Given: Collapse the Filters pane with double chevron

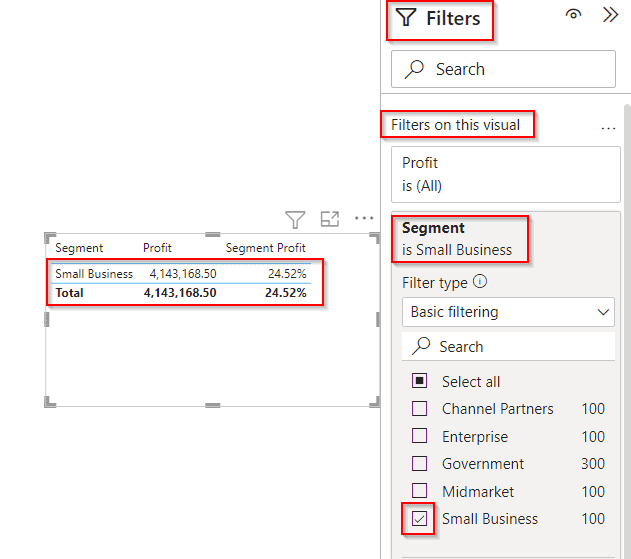Looking at the screenshot, I should click(x=610, y=15).
